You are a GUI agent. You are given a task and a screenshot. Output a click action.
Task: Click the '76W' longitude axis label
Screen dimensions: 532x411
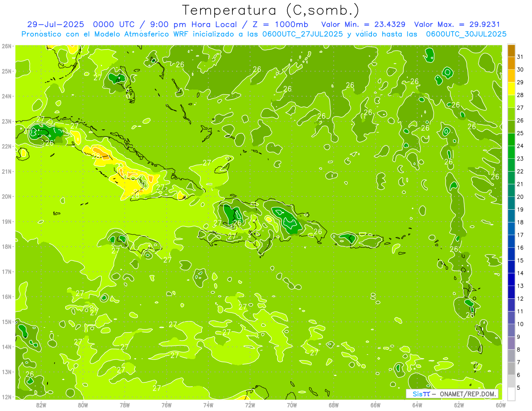click(x=167, y=405)
